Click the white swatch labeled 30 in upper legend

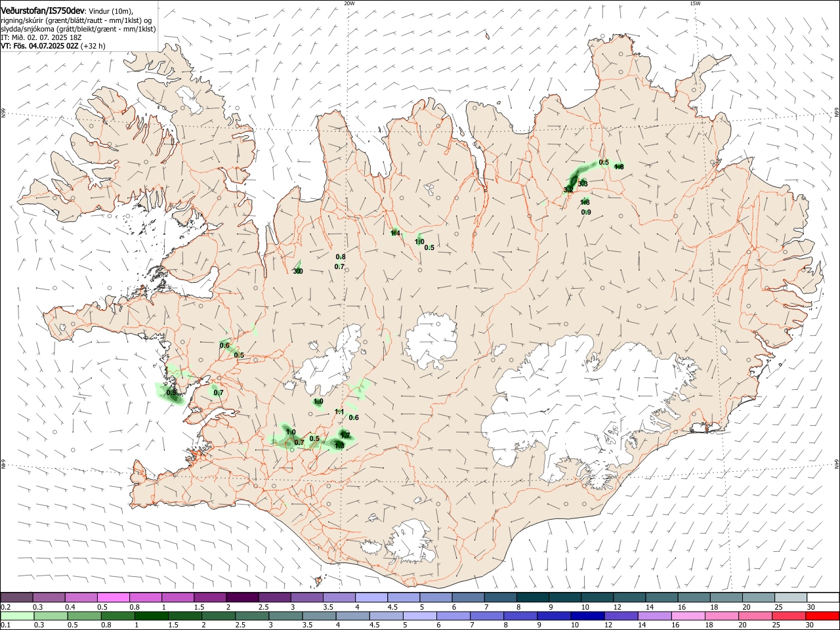823,598
